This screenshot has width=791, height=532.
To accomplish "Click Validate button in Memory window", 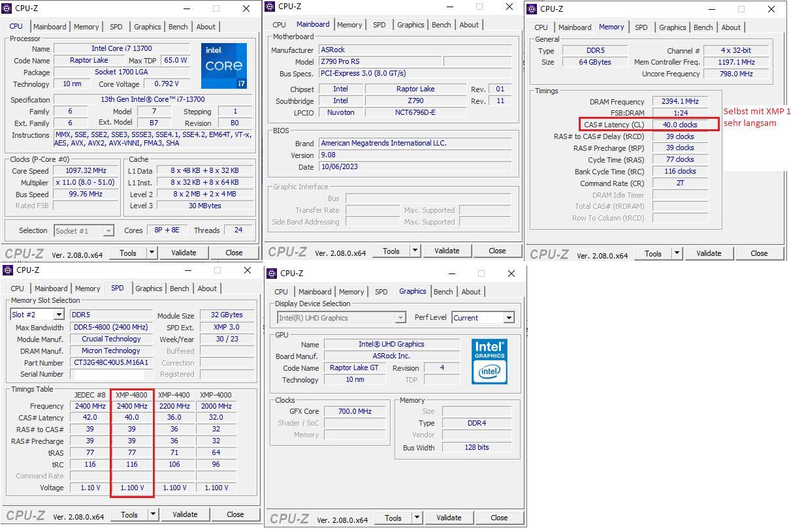I will point(709,253).
